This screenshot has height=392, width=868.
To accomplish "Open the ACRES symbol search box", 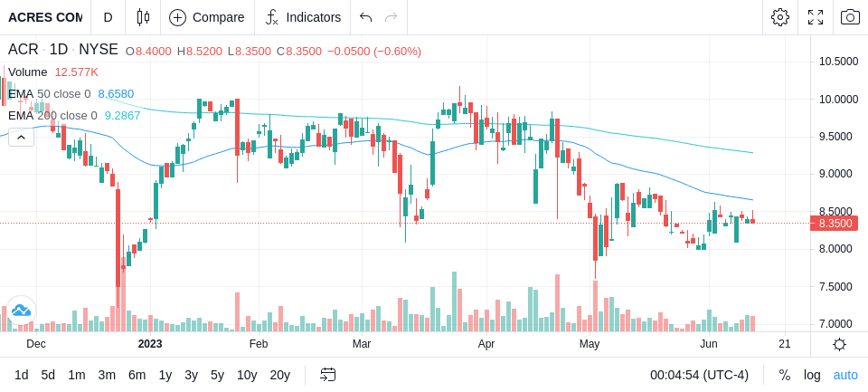I will point(45,17).
